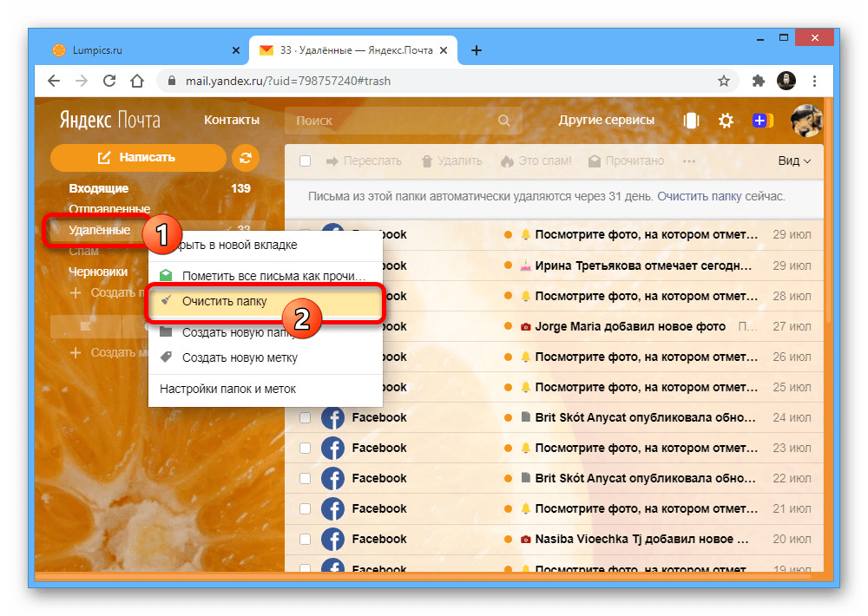Open the Вид dropdown
Viewport: 868px width, 616px height.
(x=795, y=161)
